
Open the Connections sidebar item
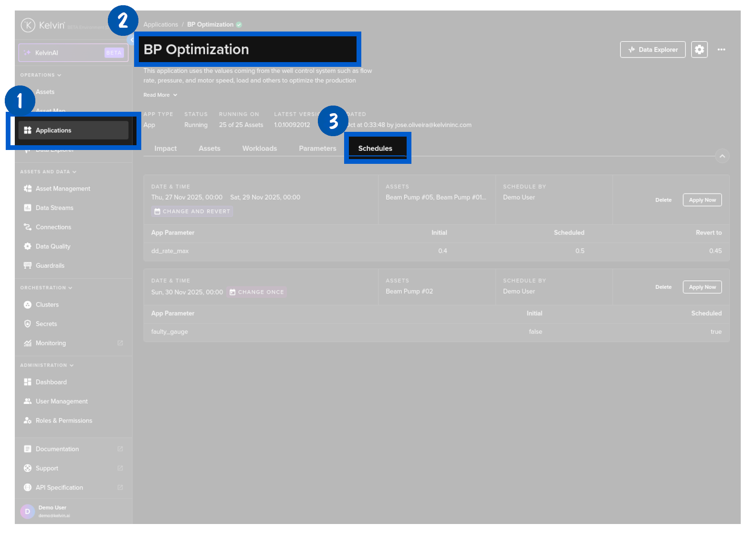pyautogui.click(x=53, y=227)
